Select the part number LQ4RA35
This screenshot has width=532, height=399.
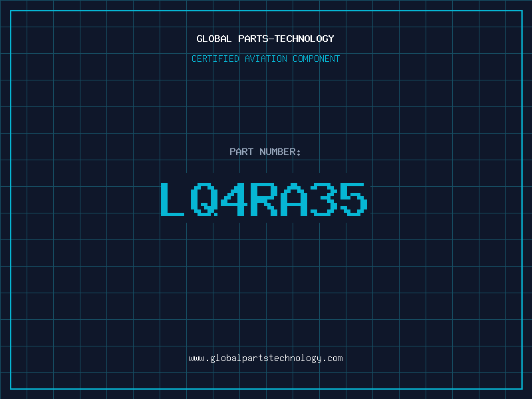(264, 199)
